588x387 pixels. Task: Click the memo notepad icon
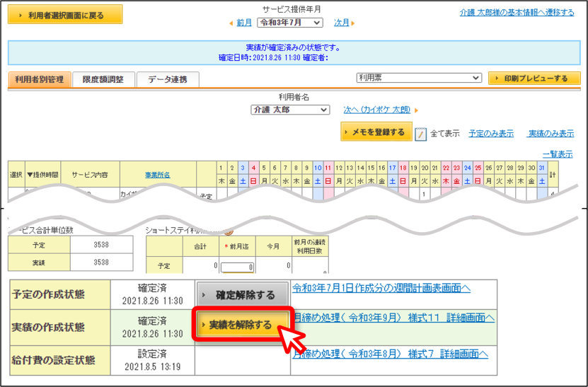(420, 134)
